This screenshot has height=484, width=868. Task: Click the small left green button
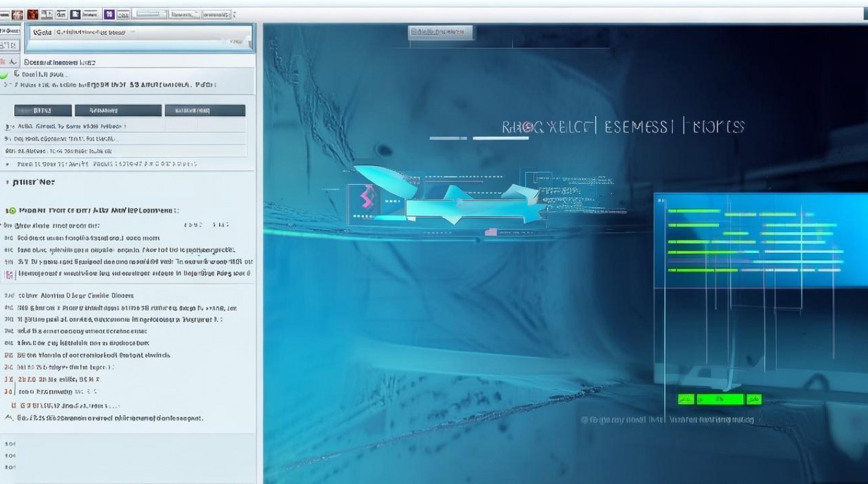click(686, 399)
